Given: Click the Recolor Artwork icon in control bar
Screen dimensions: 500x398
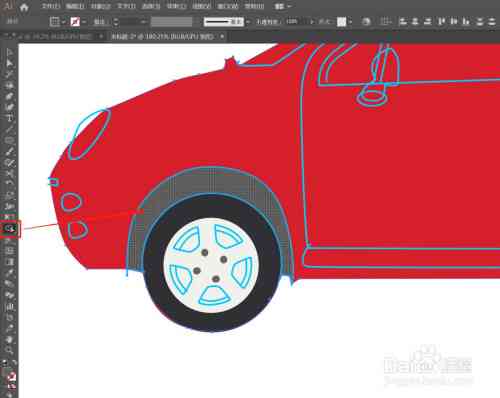Looking at the screenshot, I should 366,22.
